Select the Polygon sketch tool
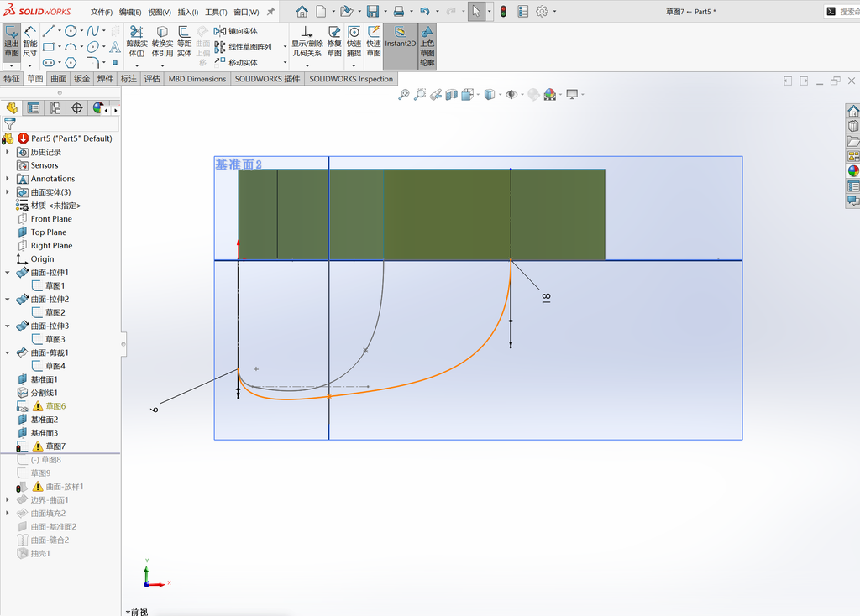The image size is (860, 616). coord(71,62)
